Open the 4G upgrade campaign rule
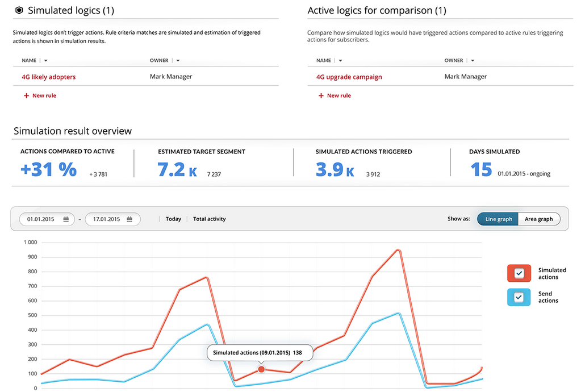 pyautogui.click(x=349, y=77)
